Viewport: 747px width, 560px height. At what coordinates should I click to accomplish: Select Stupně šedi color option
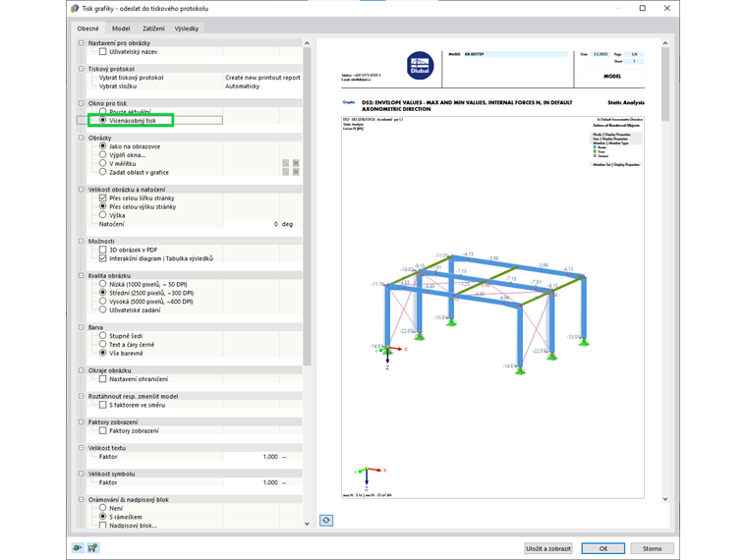(102, 336)
